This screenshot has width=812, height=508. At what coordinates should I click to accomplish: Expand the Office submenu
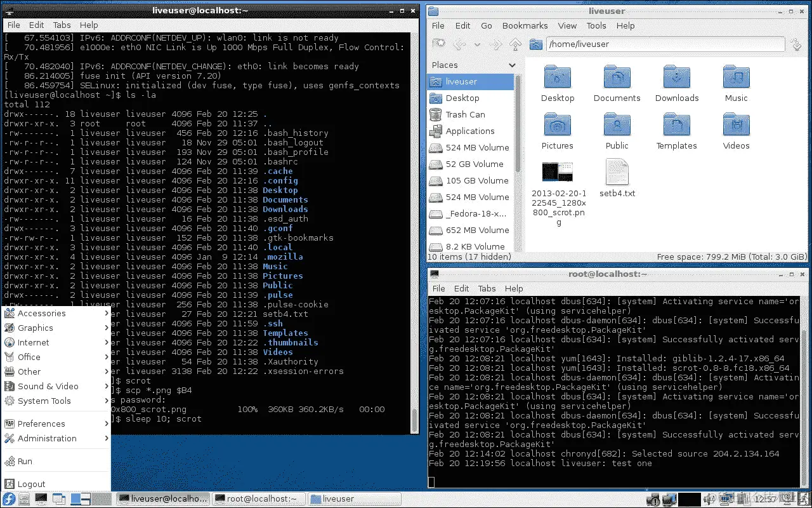tap(55, 357)
